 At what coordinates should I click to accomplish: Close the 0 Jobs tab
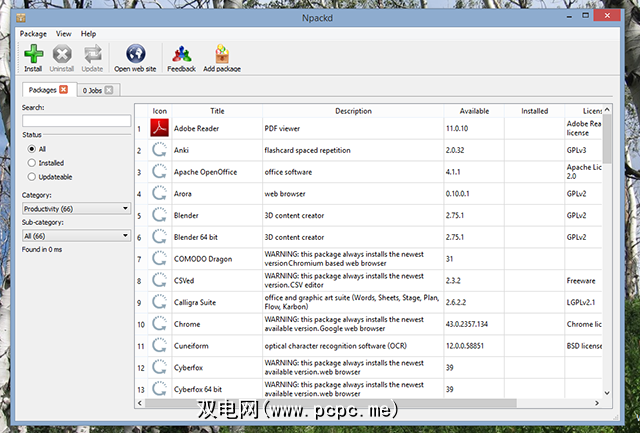[x=109, y=90]
